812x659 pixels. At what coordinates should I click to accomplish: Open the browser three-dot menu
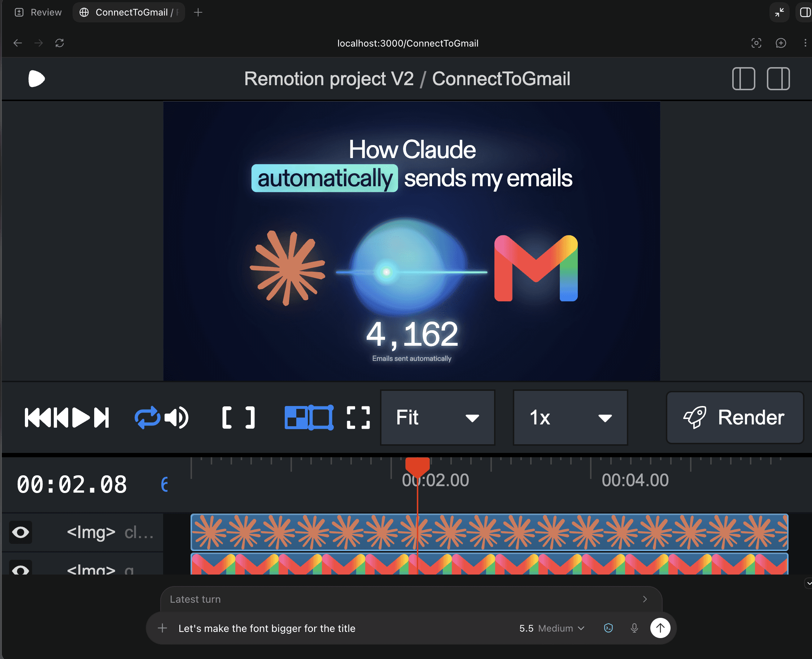coord(805,43)
